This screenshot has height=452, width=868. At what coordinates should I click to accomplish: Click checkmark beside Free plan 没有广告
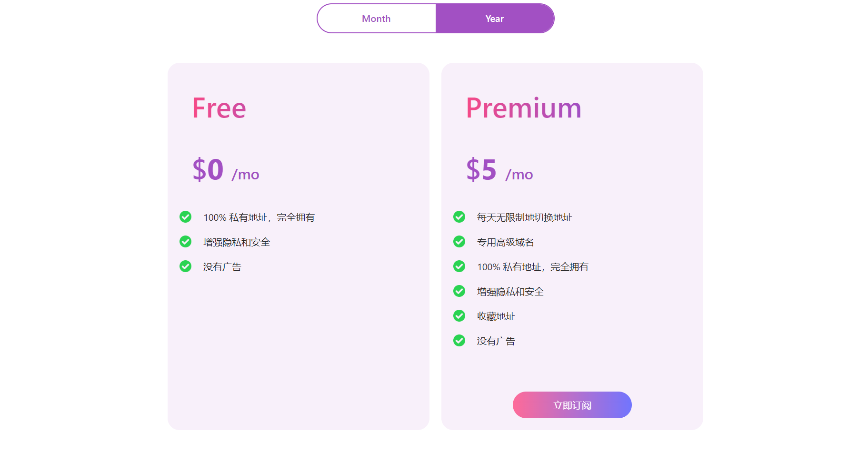coord(185,266)
